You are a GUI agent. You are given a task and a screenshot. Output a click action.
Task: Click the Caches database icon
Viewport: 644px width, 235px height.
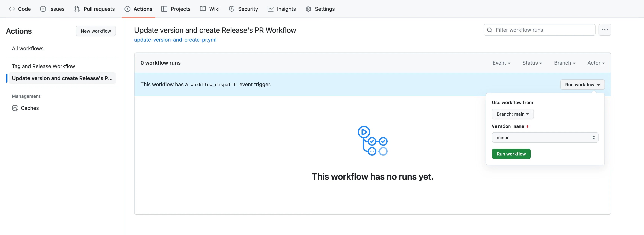[x=15, y=108]
